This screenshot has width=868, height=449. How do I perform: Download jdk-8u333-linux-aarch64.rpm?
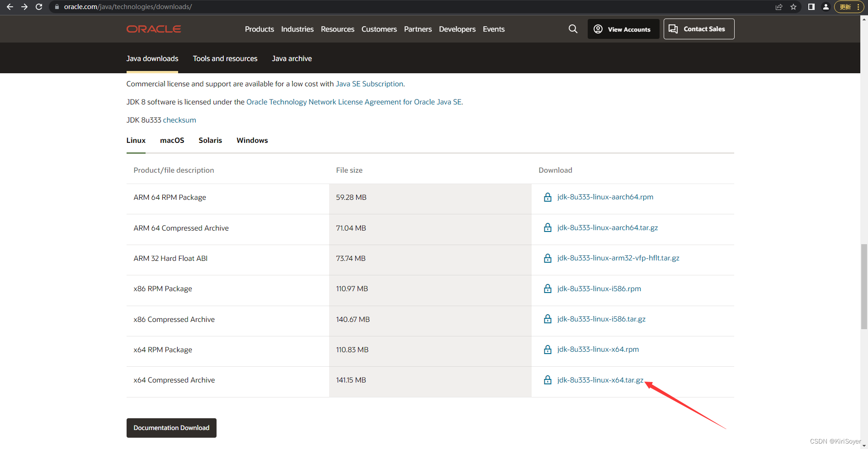click(x=605, y=197)
